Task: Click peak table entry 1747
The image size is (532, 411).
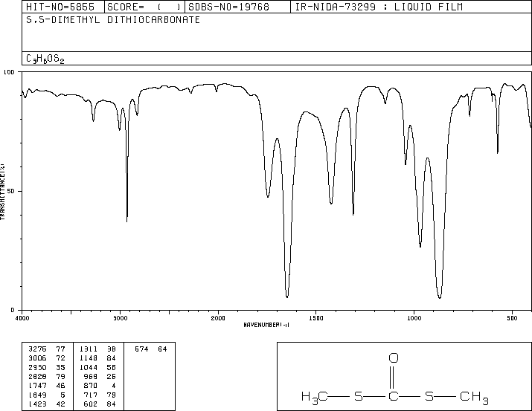Action: coord(37,386)
